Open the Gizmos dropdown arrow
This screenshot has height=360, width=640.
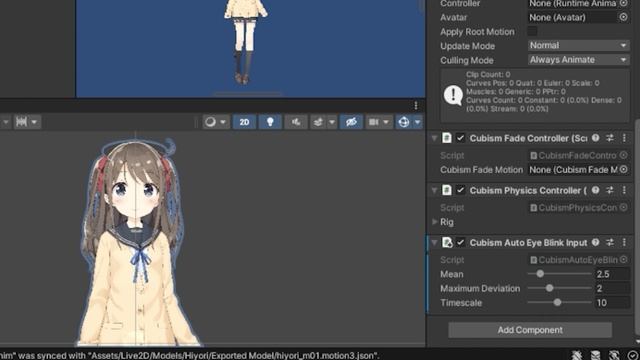pos(418,122)
